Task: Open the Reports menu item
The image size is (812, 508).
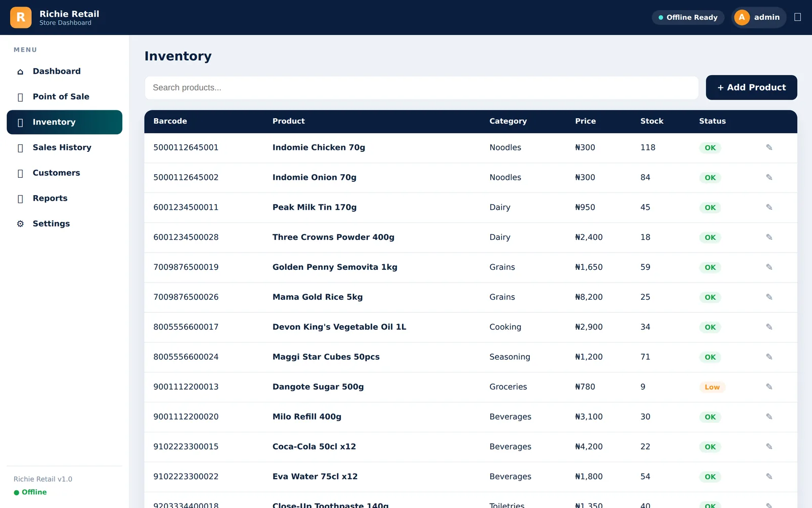Action: pos(64,198)
